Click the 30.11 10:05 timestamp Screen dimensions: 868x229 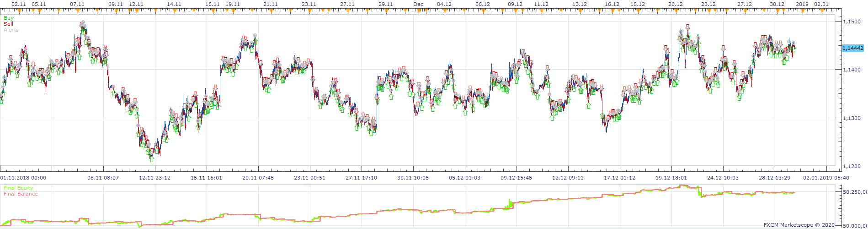click(413, 178)
